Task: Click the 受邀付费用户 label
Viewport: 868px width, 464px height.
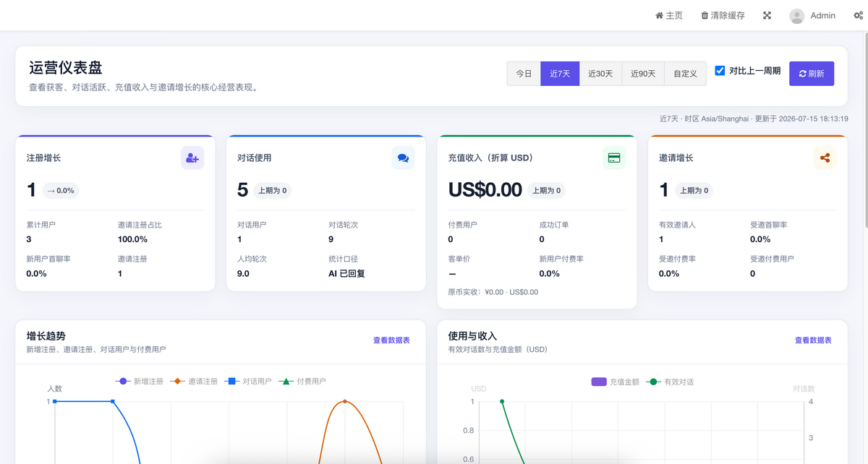Action: point(773,259)
